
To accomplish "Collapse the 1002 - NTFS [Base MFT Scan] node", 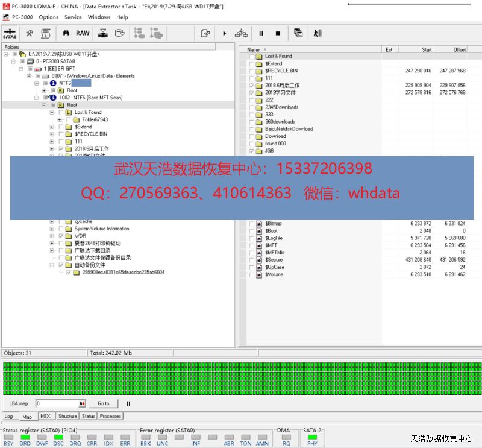I will [37, 98].
